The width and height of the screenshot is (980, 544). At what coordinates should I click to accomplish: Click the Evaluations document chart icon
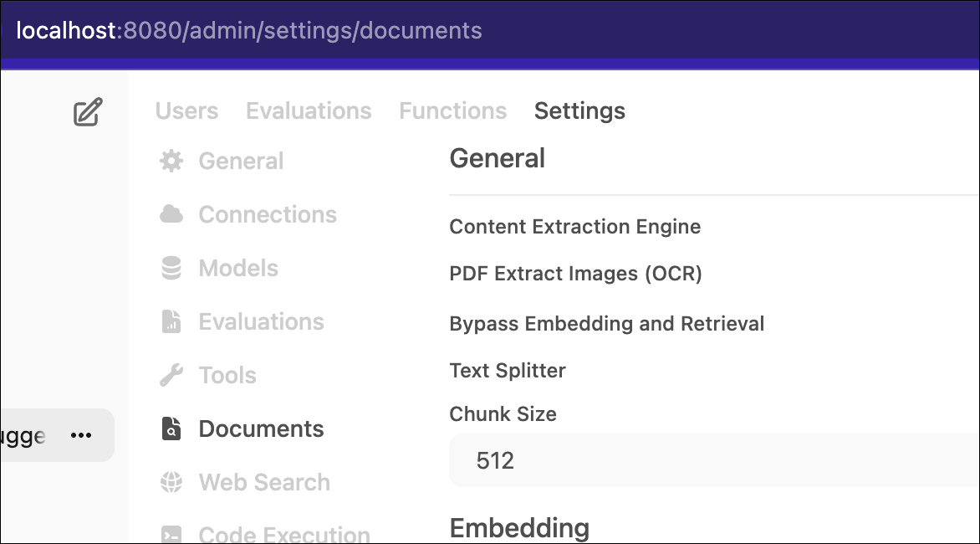171,321
